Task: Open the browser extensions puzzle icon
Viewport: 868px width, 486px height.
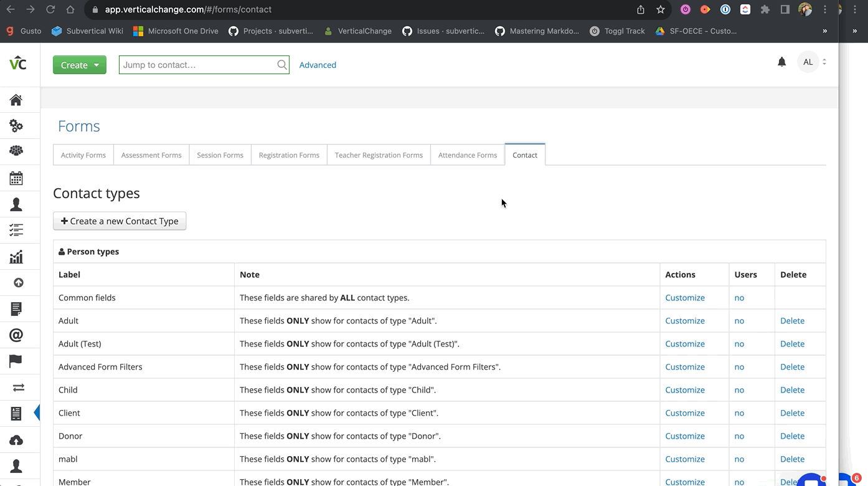Action: coord(765,9)
